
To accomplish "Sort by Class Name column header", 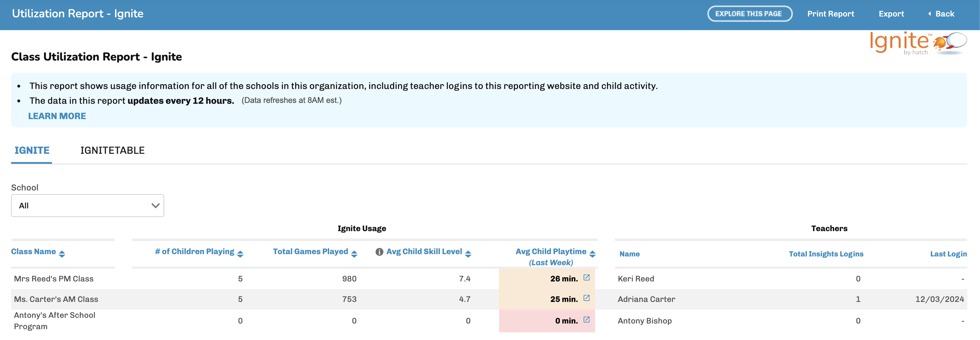I will (x=34, y=252).
